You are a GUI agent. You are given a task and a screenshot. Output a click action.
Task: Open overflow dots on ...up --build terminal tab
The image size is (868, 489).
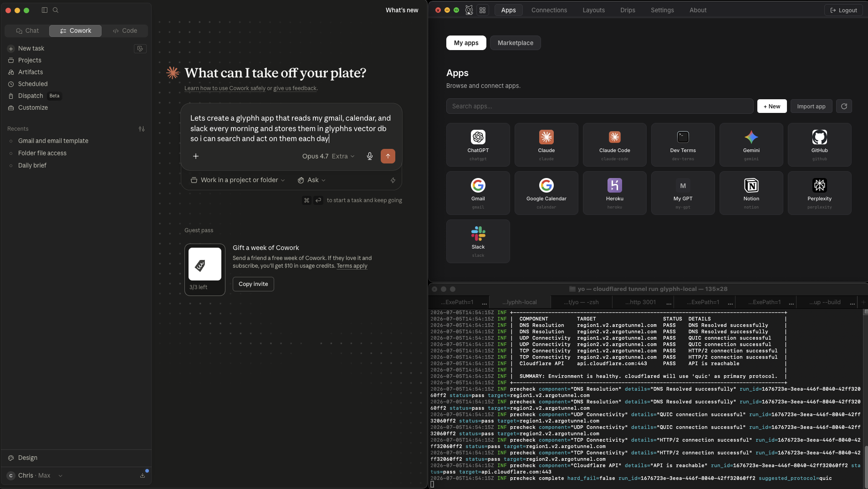point(852,303)
